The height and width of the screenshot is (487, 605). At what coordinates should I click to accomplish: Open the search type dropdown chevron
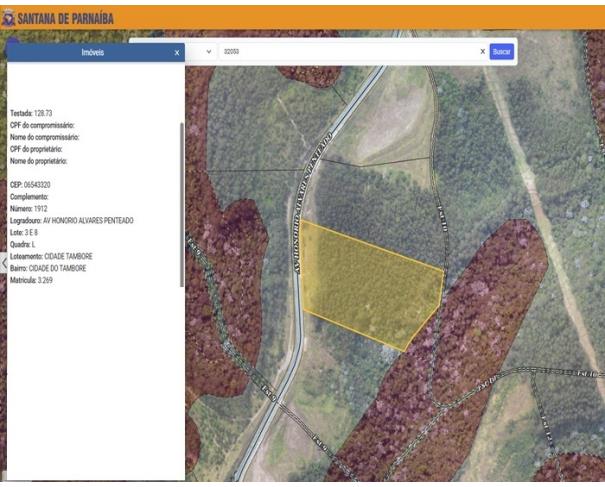tap(209, 51)
